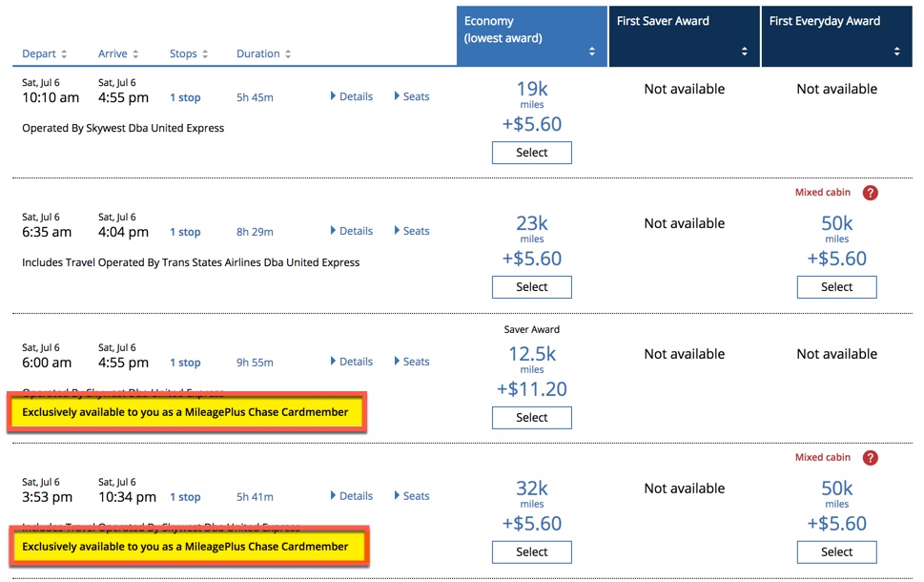Select the 23k miles economy fare
The height and width of the screenshot is (582, 924).
(531, 286)
